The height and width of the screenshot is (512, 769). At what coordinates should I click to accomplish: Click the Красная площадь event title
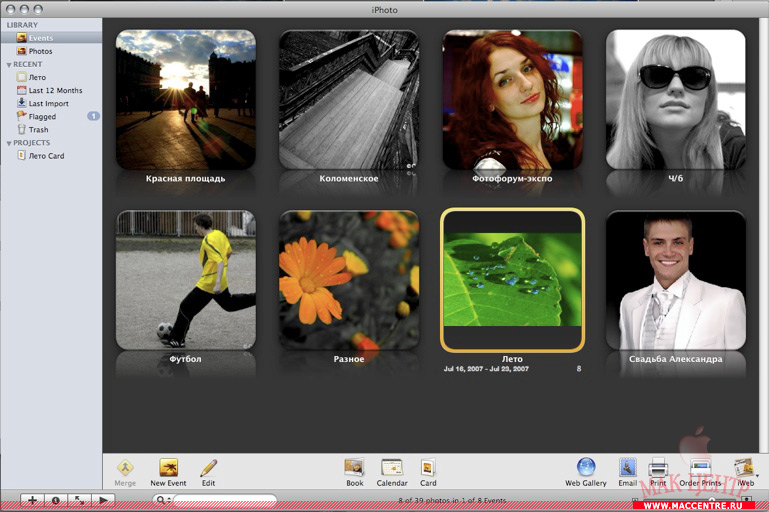pos(185,179)
